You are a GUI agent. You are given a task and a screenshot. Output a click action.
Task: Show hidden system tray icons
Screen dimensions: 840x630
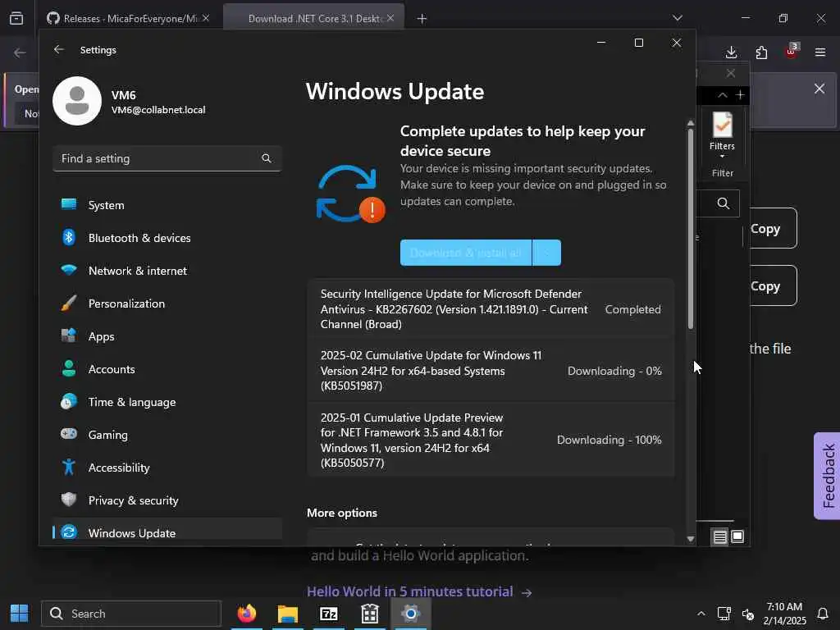coord(701,614)
